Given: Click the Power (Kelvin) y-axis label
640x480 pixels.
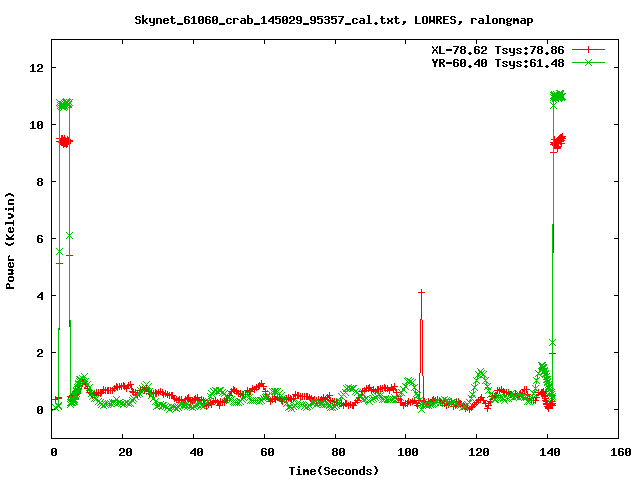Looking at the screenshot, I should (11, 239).
